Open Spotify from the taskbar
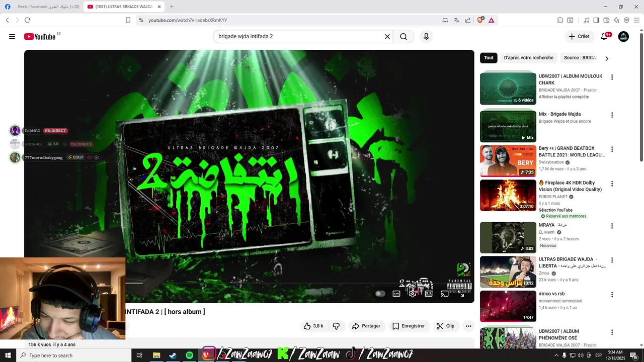The width and height of the screenshot is (644, 362). click(x=189, y=355)
